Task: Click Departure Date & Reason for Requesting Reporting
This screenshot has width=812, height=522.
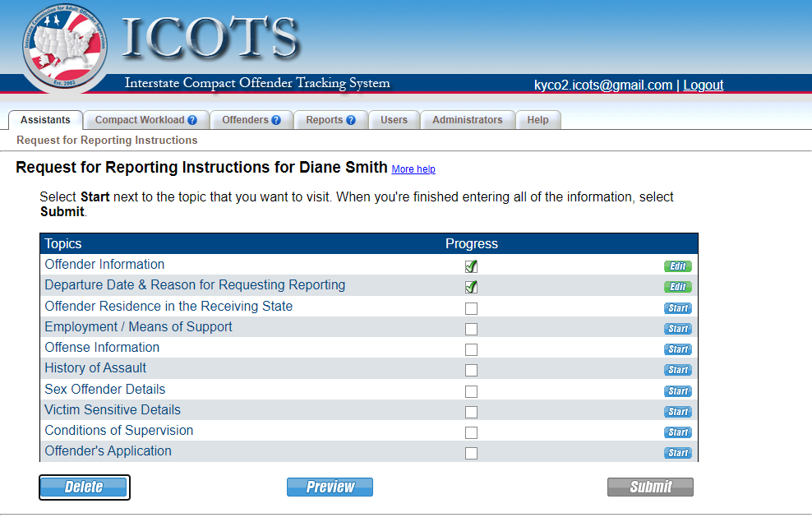Action: click(x=195, y=285)
